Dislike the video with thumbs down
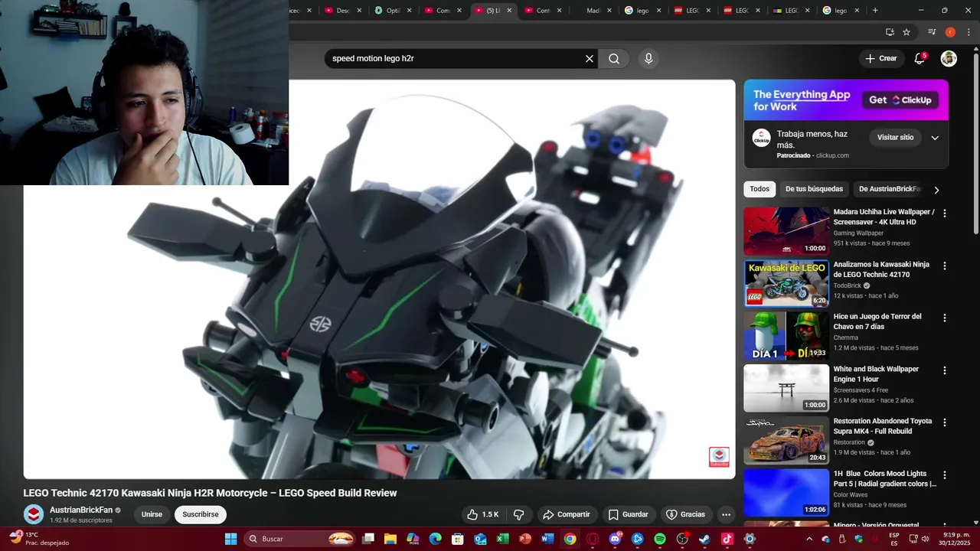The image size is (980, 551). pos(518,514)
